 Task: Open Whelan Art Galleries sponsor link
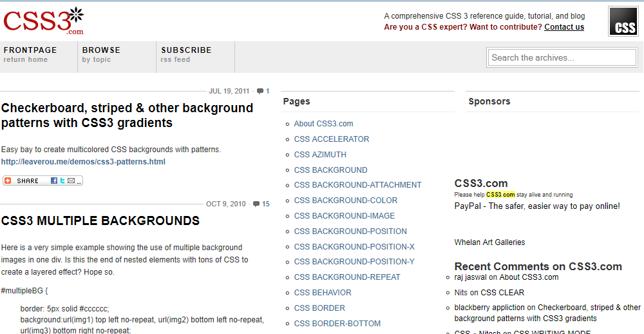click(489, 242)
